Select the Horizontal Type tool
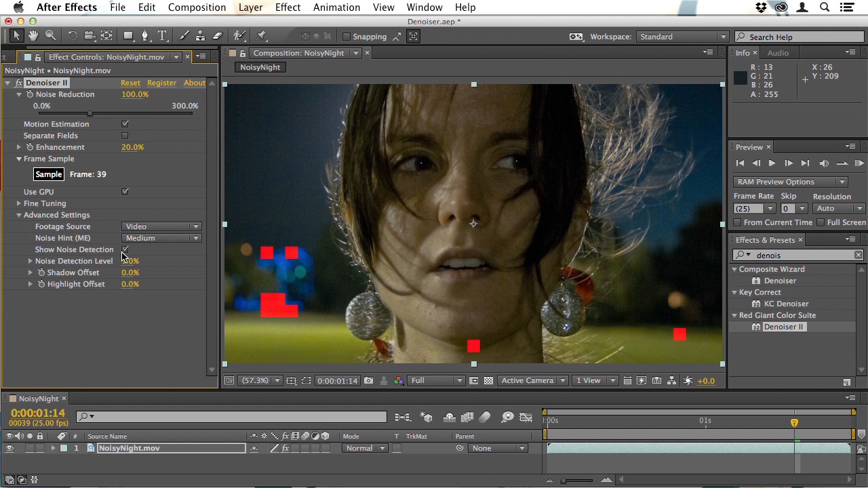Screen dimensions: 868x488 162,36
